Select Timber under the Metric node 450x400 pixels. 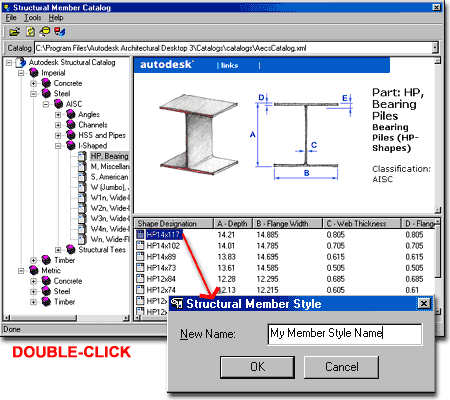(x=64, y=302)
